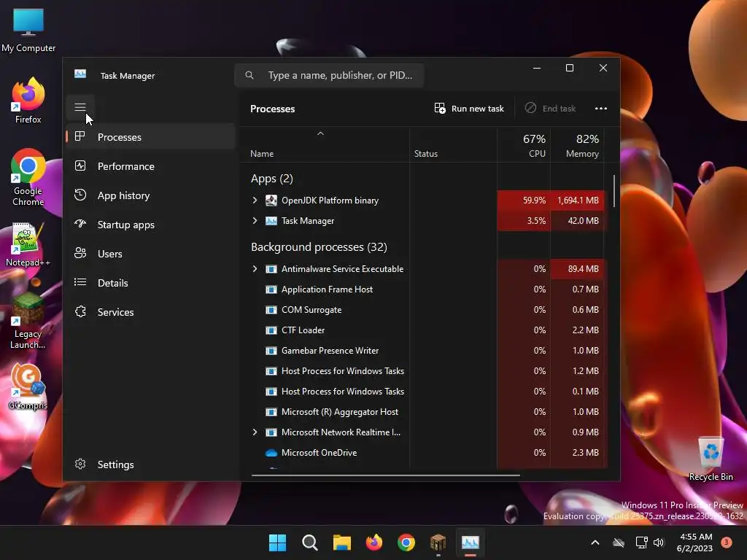Viewport: 747px width, 560px height.
Task: Click the Task Manager taskbar icon
Action: (471, 542)
